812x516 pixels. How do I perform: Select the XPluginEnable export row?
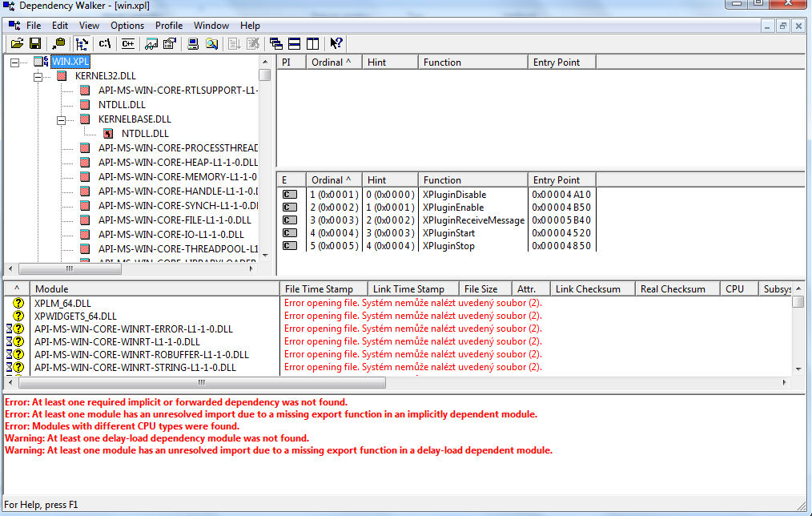point(436,208)
